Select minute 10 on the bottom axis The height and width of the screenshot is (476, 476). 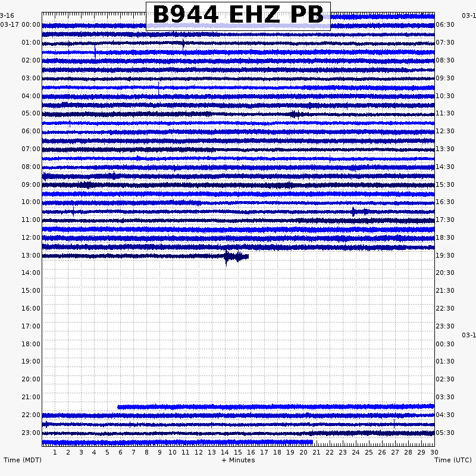tap(173, 453)
